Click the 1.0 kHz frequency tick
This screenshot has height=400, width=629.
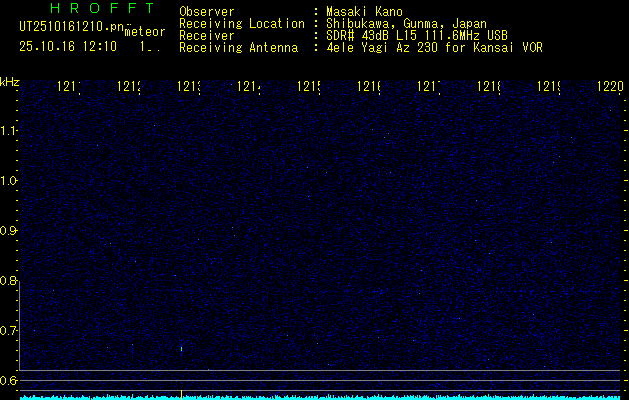[9, 181]
